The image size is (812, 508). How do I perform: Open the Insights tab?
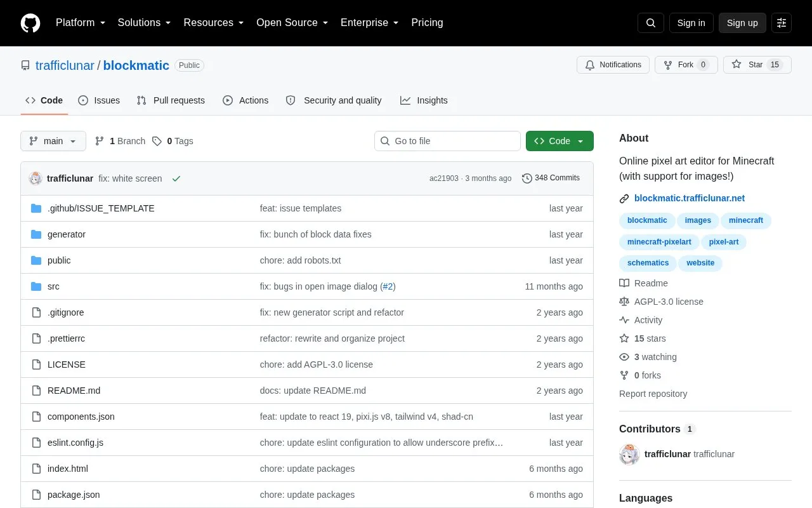[424, 100]
